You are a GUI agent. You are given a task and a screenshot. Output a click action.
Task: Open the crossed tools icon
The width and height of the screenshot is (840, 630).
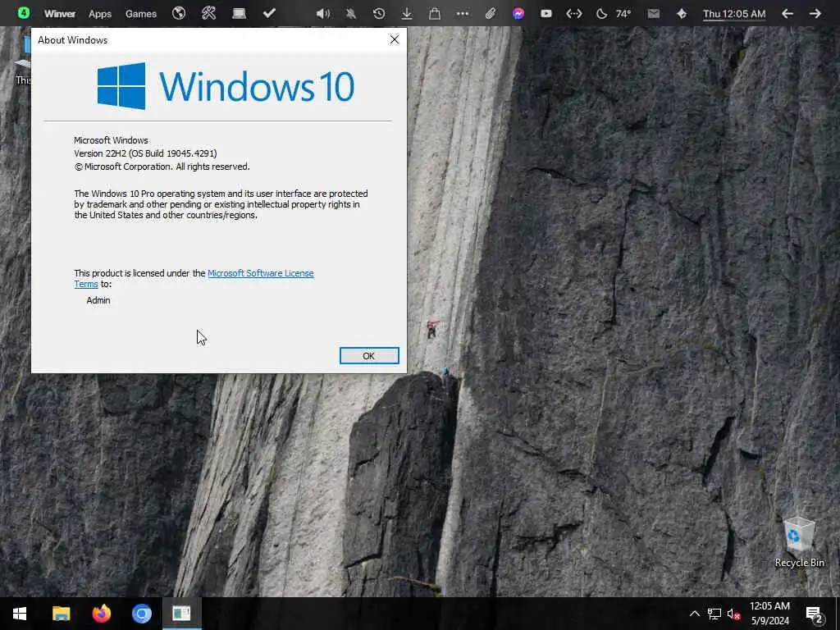[209, 13]
